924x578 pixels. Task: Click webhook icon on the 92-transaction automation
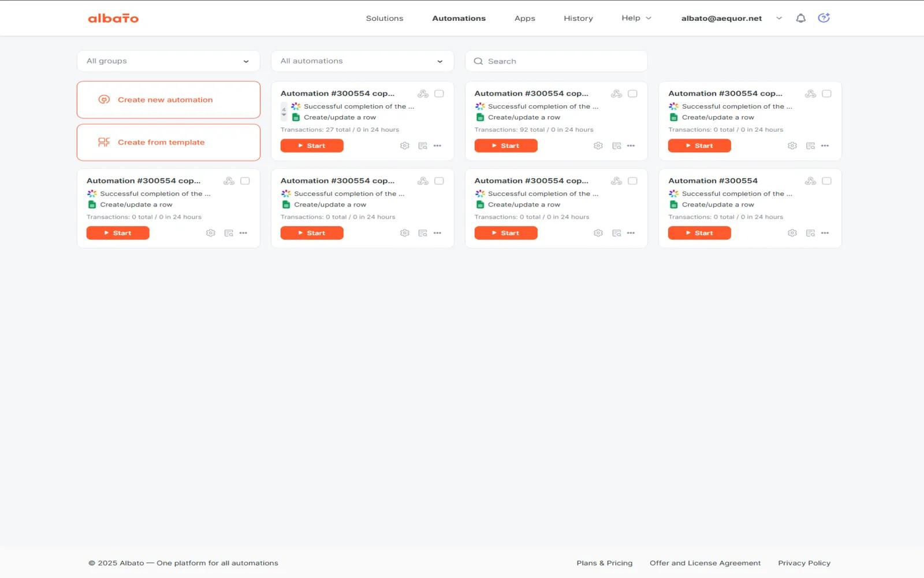(616, 94)
